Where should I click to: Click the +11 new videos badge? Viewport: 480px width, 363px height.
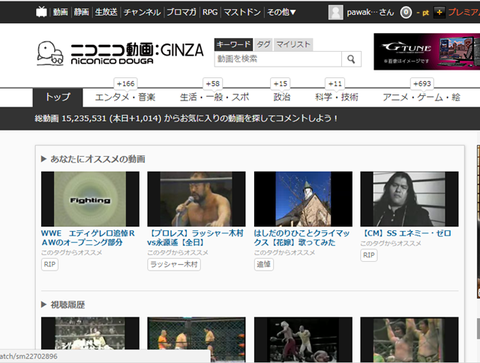(x=335, y=84)
